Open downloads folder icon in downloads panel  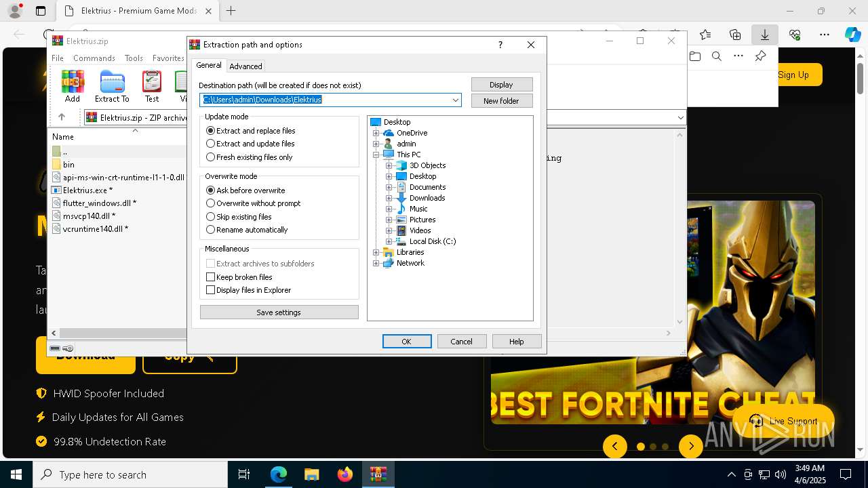695,56
